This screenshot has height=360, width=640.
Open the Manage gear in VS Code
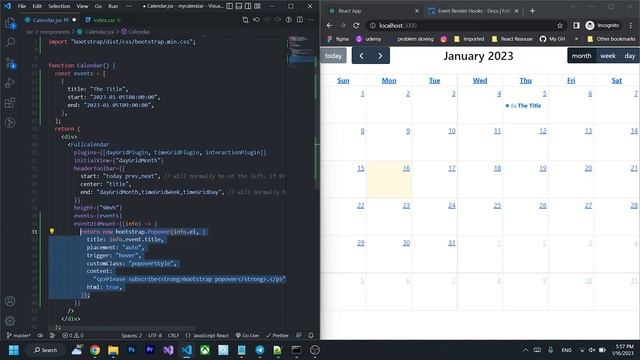coord(10,321)
